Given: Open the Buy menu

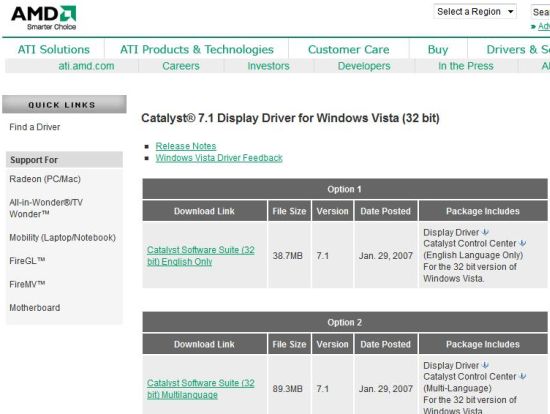Looking at the screenshot, I should click(438, 49).
